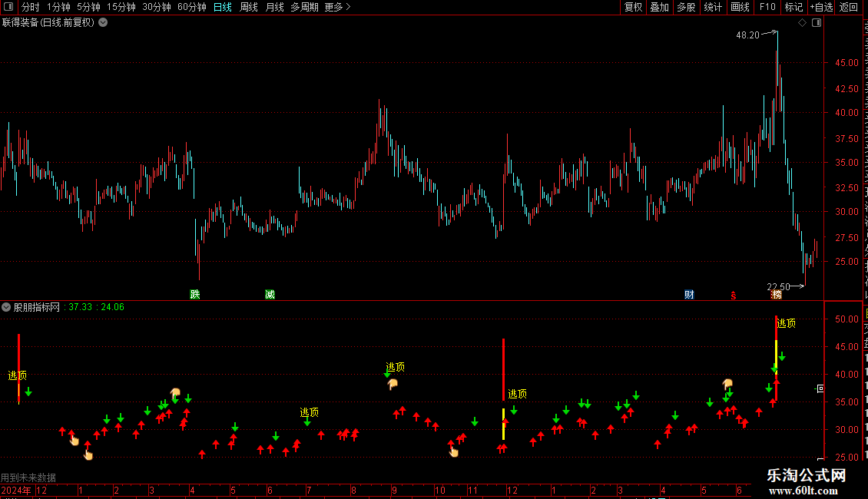Click the blue 财 marker icon
Viewport: 868px width, 499px height.
point(689,294)
